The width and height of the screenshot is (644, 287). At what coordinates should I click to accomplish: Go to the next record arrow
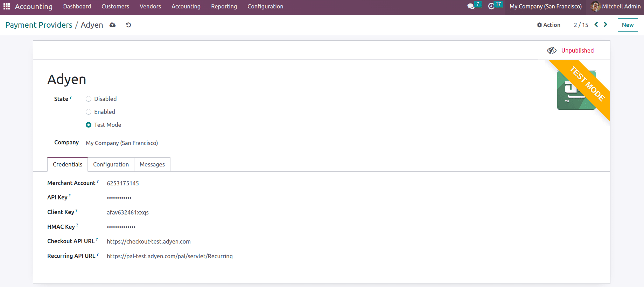(x=605, y=25)
